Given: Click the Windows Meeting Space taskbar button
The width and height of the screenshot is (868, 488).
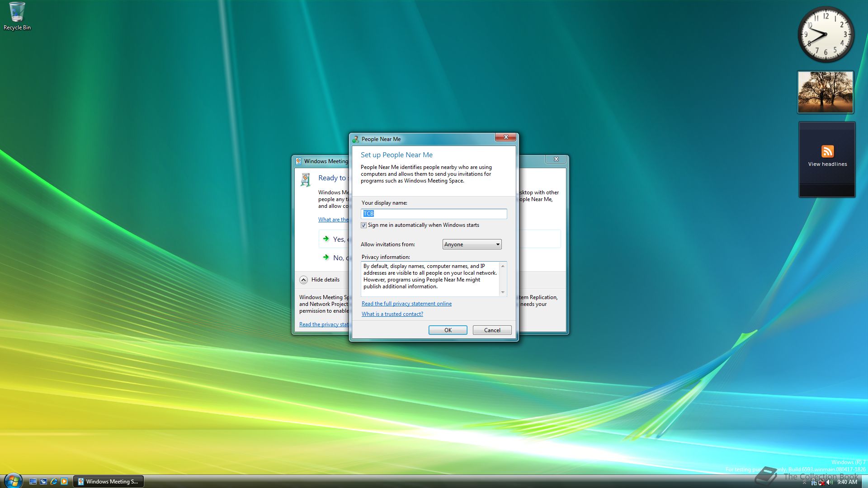Looking at the screenshot, I should click(x=108, y=482).
